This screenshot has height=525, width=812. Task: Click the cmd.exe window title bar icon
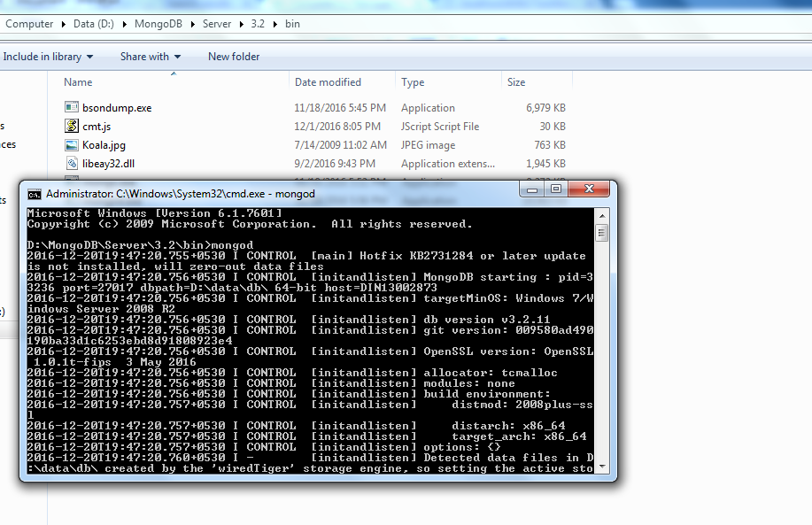click(34, 194)
